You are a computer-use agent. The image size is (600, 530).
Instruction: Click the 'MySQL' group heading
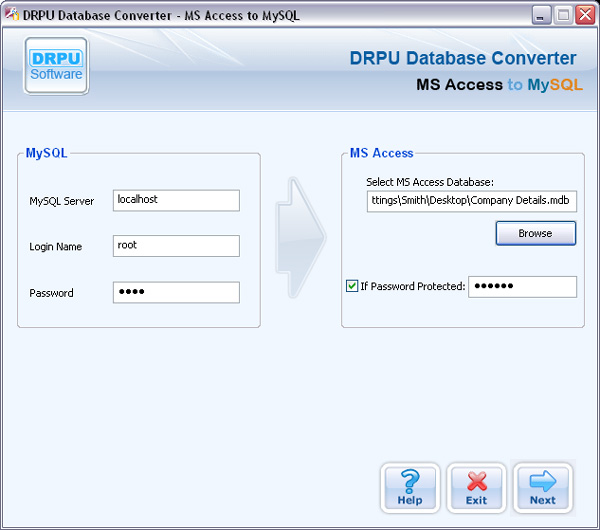click(46, 153)
